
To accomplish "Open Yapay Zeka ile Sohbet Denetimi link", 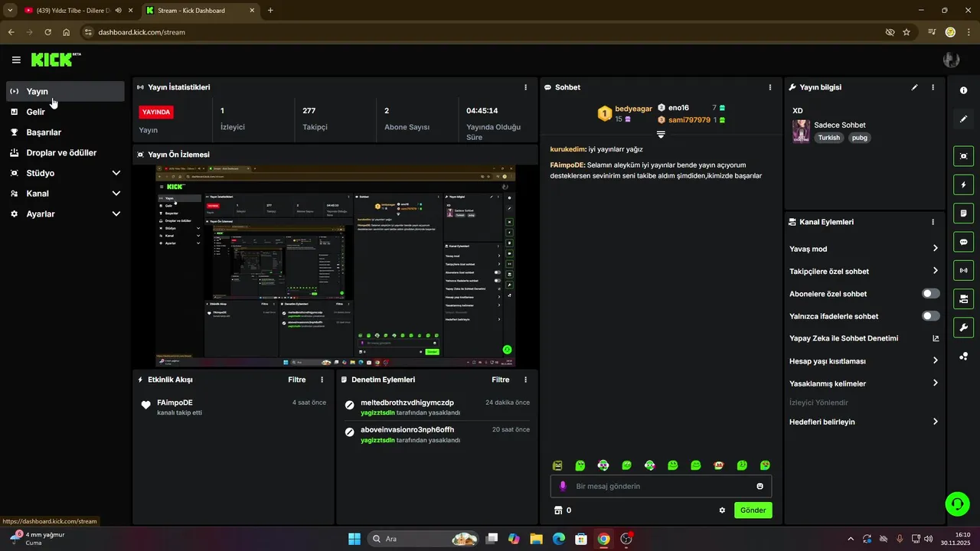I will pyautogui.click(x=864, y=338).
